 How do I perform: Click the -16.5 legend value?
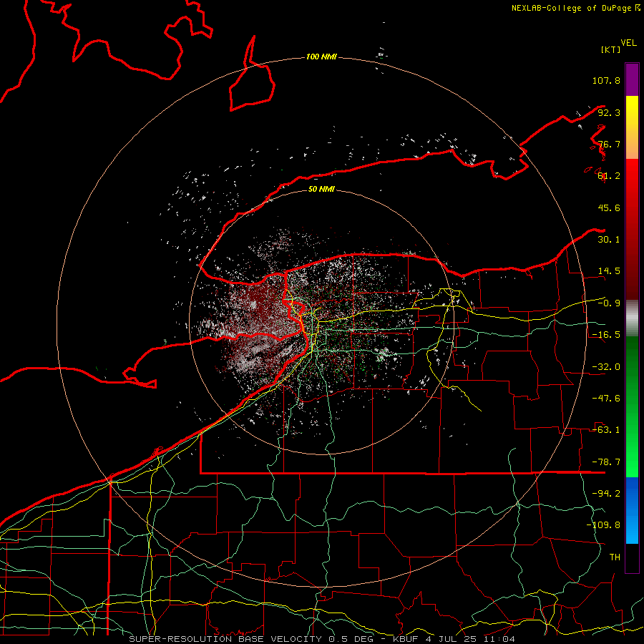click(606, 335)
